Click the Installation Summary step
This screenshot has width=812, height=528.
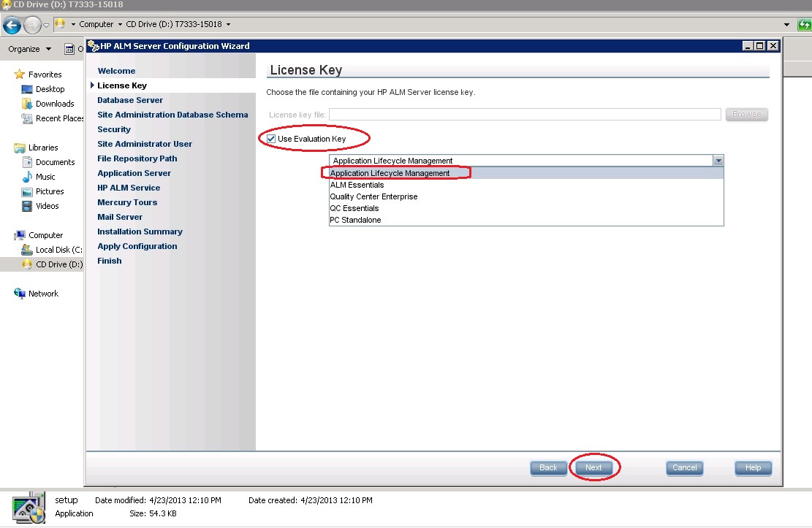140,232
